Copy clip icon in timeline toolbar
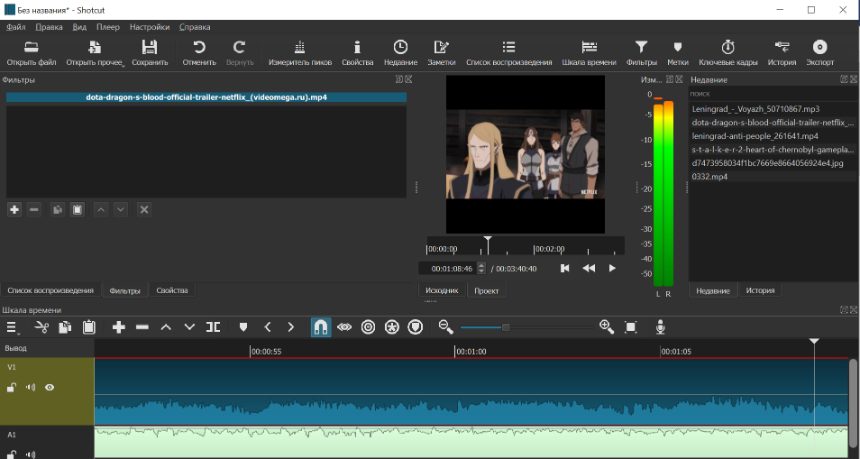The image size is (860, 459). [x=65, y=327]
